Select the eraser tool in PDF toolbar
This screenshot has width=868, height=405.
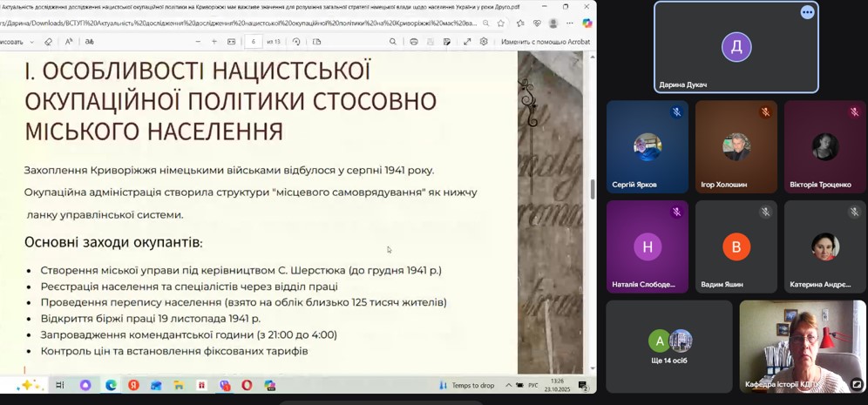(48, 42)
